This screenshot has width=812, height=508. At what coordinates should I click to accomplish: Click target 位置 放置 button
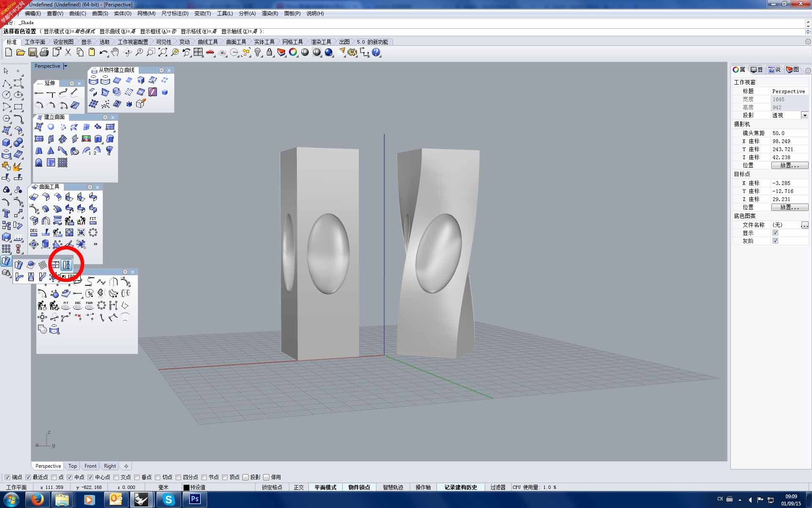(790, 207)
